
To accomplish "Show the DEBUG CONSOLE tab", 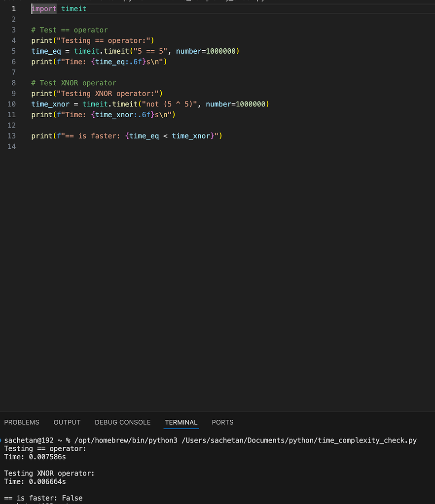I will (123, 422).
